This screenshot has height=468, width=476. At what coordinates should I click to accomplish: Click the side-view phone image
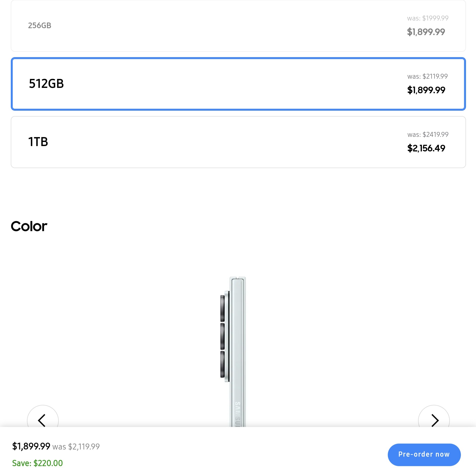pos(233,351)
